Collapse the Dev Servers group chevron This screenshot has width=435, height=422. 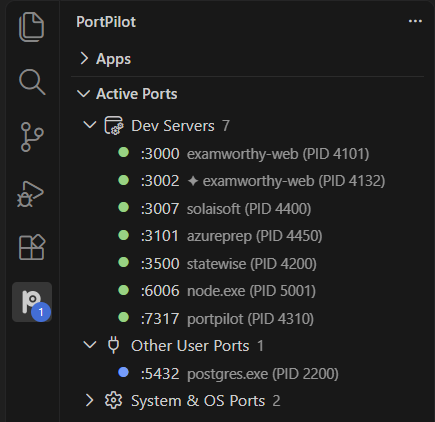(90, 125)
